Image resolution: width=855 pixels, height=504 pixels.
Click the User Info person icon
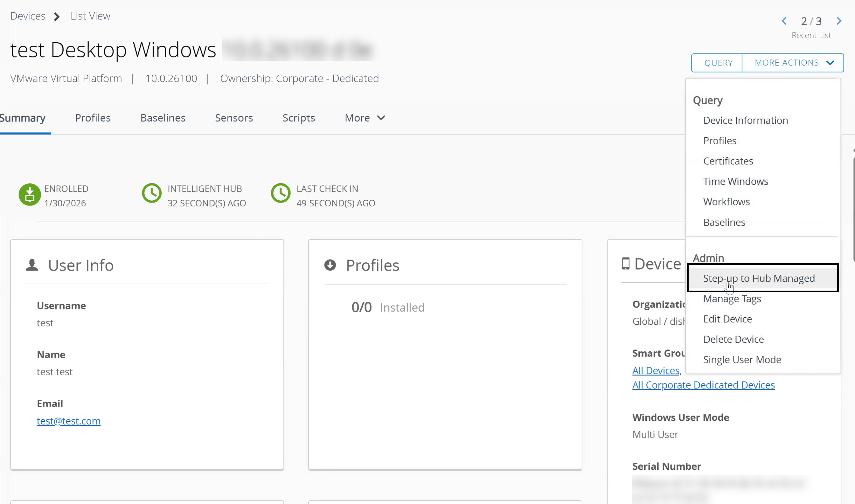(x=32, y=265)
